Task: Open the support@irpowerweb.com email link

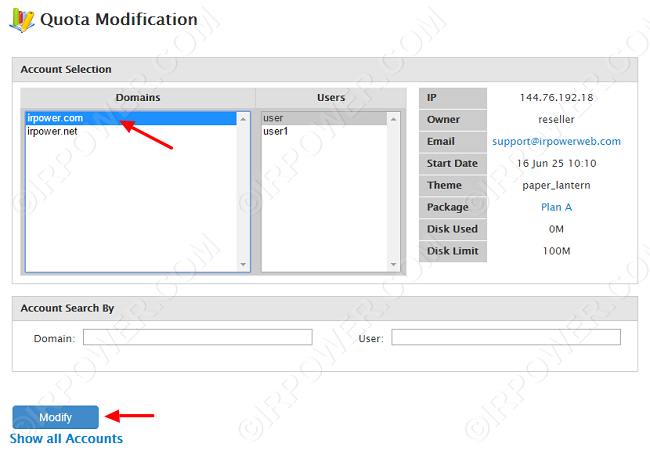Action: pos(556,142)
